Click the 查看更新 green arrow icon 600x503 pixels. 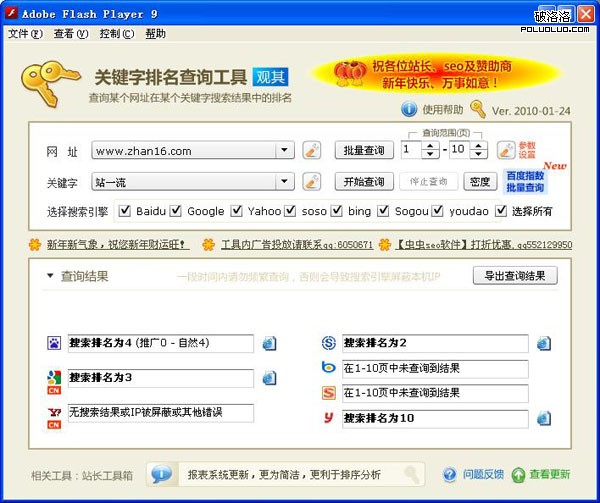pyautogui.click(x=518, y=475)
